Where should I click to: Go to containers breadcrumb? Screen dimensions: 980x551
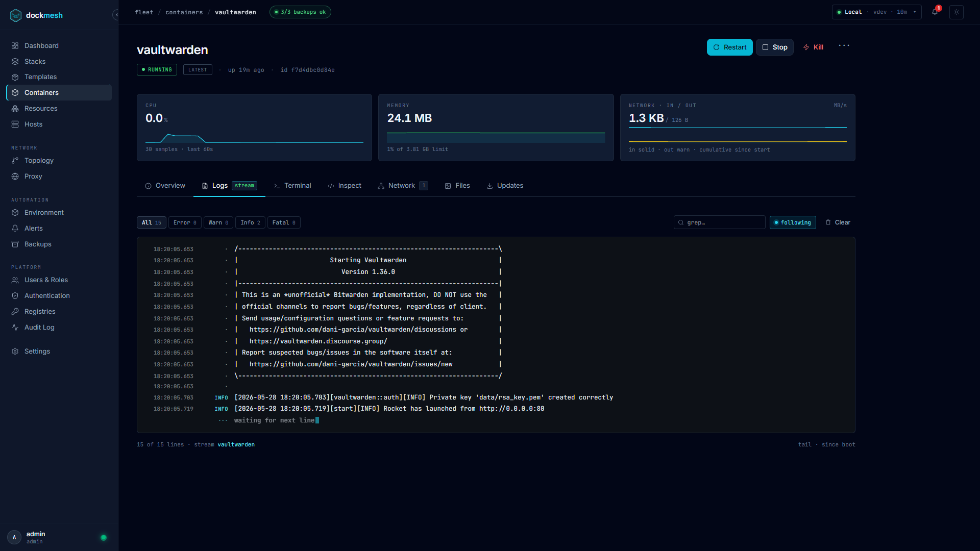184,12
